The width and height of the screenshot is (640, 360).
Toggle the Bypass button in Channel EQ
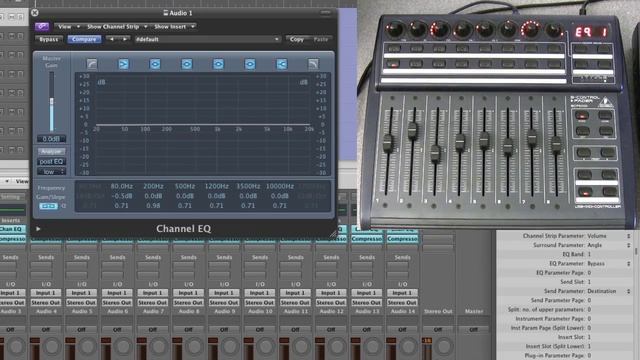[49, 39]
